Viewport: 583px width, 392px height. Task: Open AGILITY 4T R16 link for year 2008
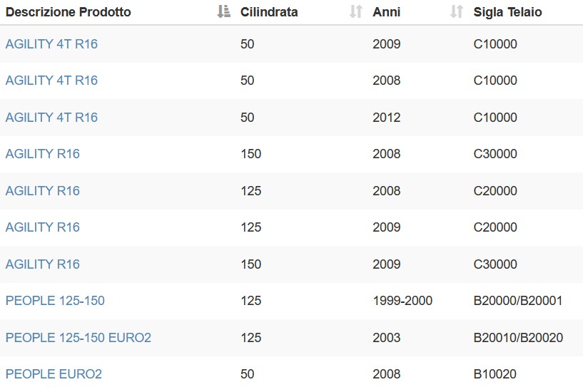(x=51, y=81)
